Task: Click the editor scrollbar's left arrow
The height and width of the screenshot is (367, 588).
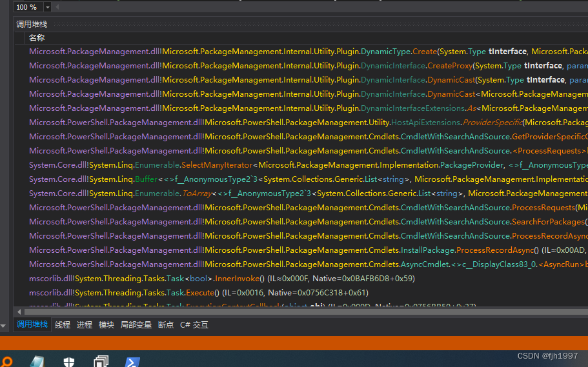Action: [57, 7]
